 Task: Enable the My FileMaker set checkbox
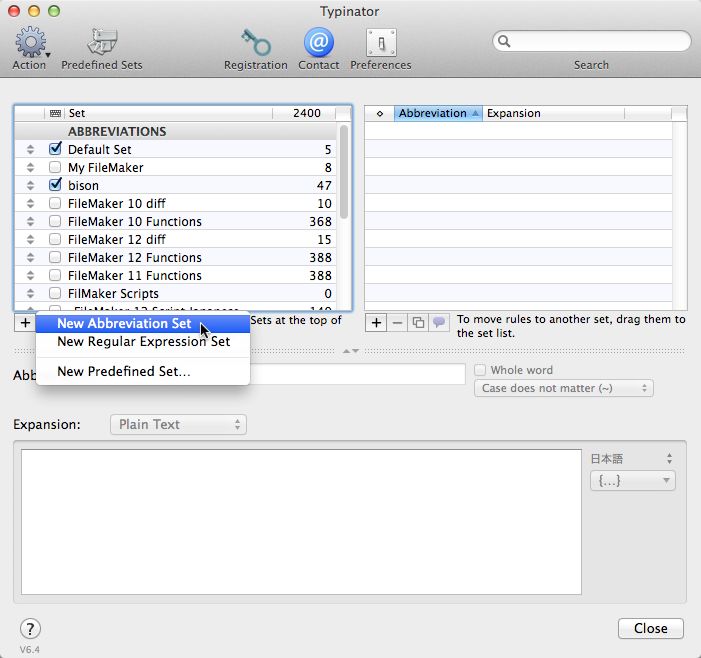pyautogui.click(x=55, y=167)
